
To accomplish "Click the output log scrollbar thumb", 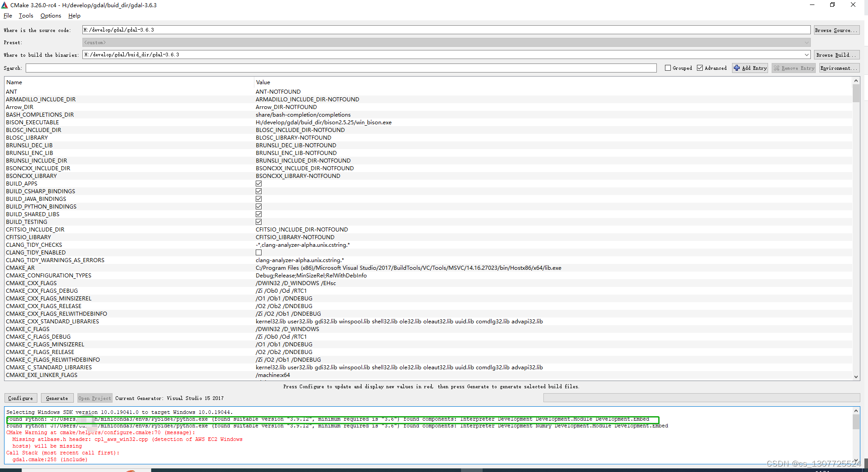I will pyautogui.click(x=856, y=422).
